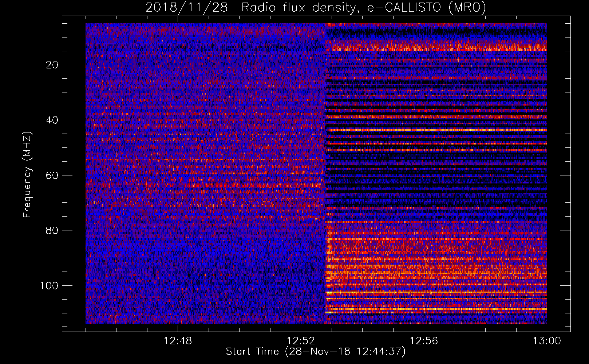Click the time tick label '12:56'

(x=424, y=341)
